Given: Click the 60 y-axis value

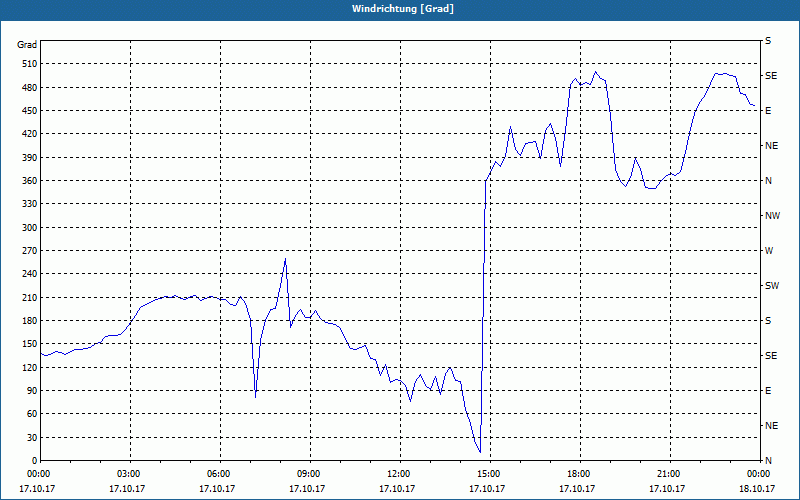Looking at the screenshot, I should click(32, 414).
